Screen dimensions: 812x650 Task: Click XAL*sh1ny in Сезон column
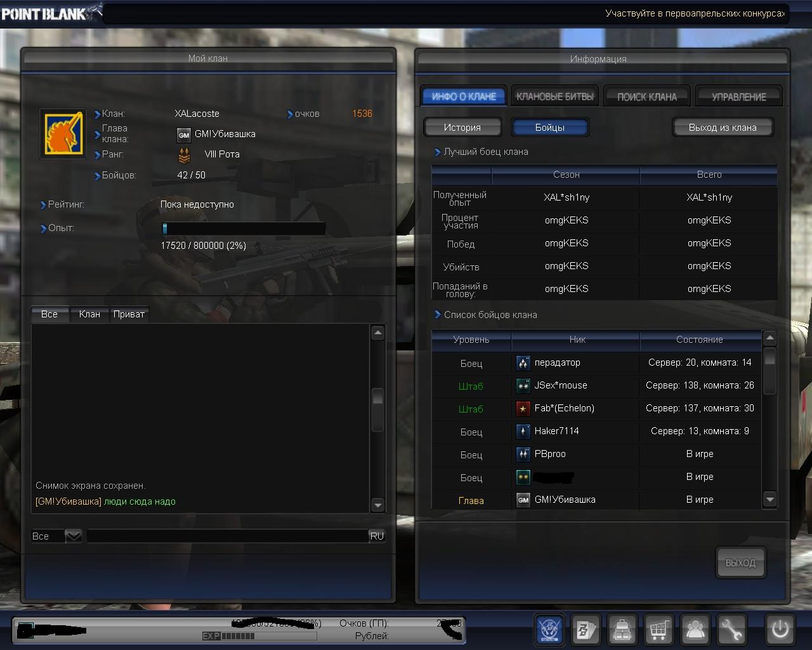click(x=566, y=197)
